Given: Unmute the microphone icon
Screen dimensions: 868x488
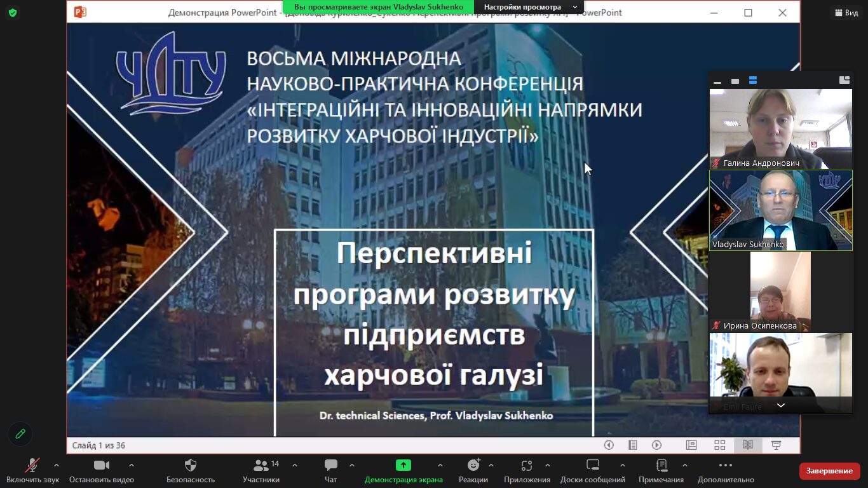Looking at the screenshot, I should coord(32,465).
